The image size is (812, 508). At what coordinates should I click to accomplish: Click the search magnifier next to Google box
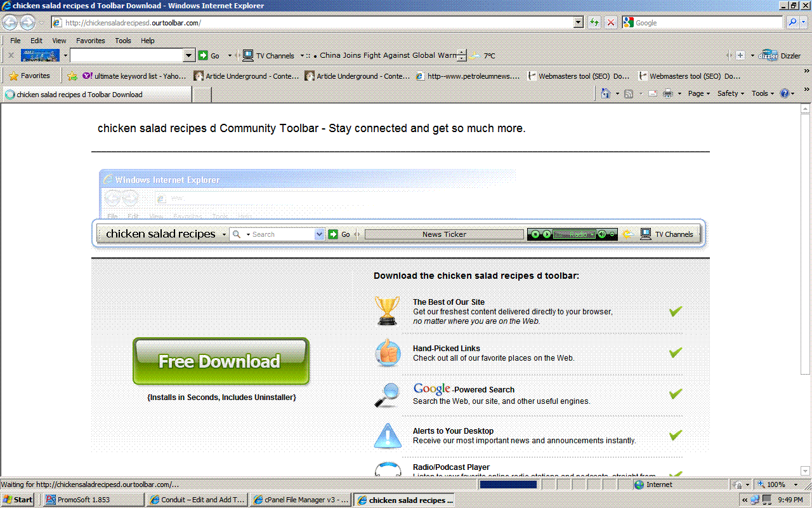(x=792, y=23)
